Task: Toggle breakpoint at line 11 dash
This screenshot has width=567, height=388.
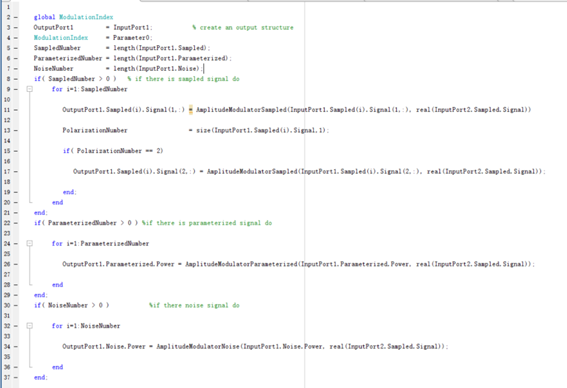Action: (x=16, y=110)
